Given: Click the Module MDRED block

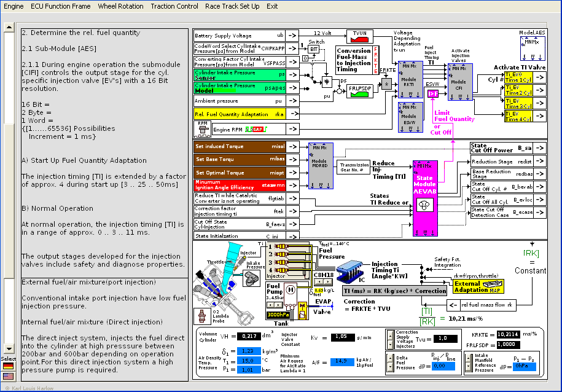Looking at the screenshot, I should (x=321, y=166).
